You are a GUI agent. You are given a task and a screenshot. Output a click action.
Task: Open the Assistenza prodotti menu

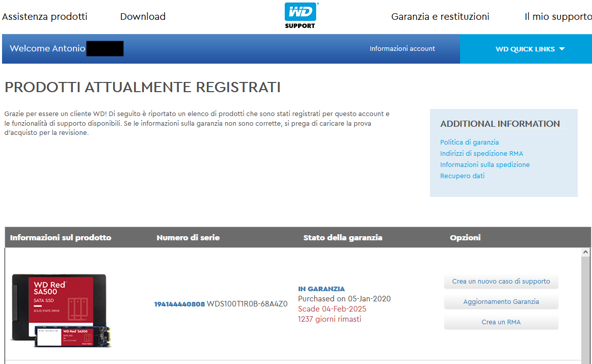(x=44, y=17)
